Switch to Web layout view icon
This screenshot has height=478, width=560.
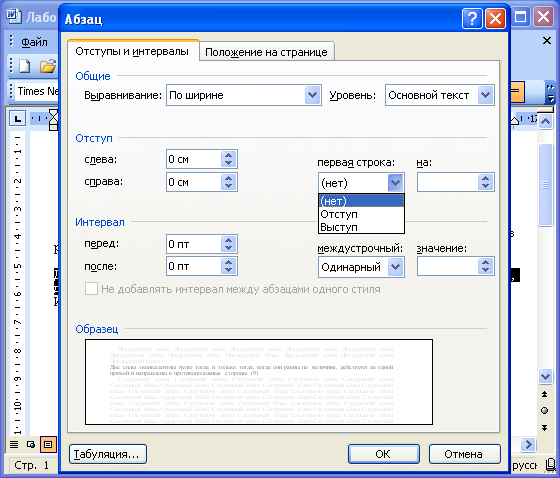31,444
